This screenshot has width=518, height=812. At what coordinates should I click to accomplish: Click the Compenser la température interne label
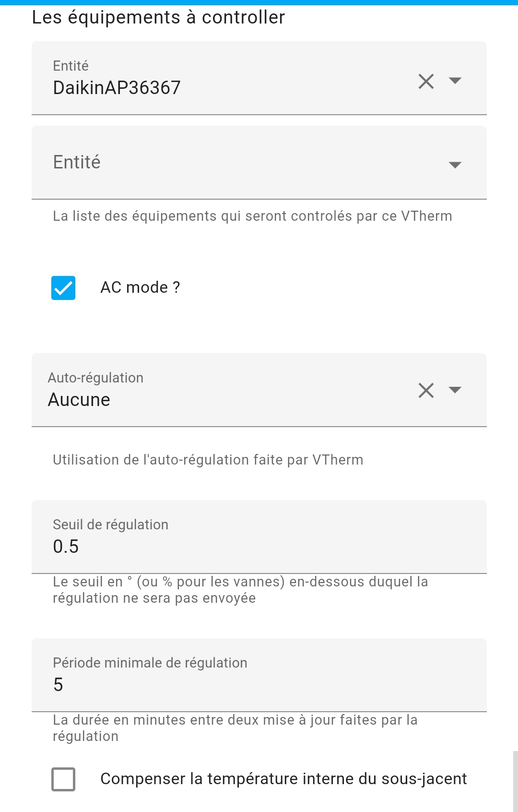(283, 779)
